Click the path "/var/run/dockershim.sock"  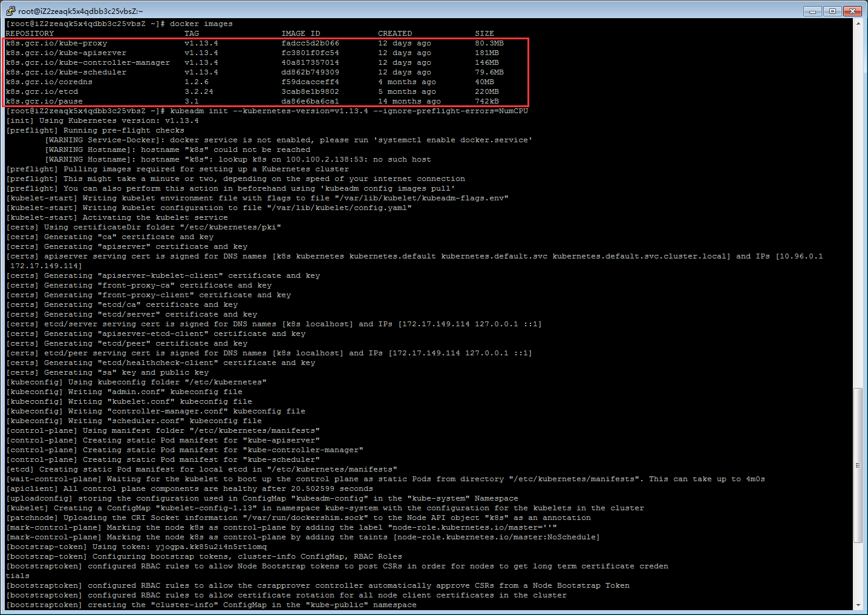pos(305,518)
